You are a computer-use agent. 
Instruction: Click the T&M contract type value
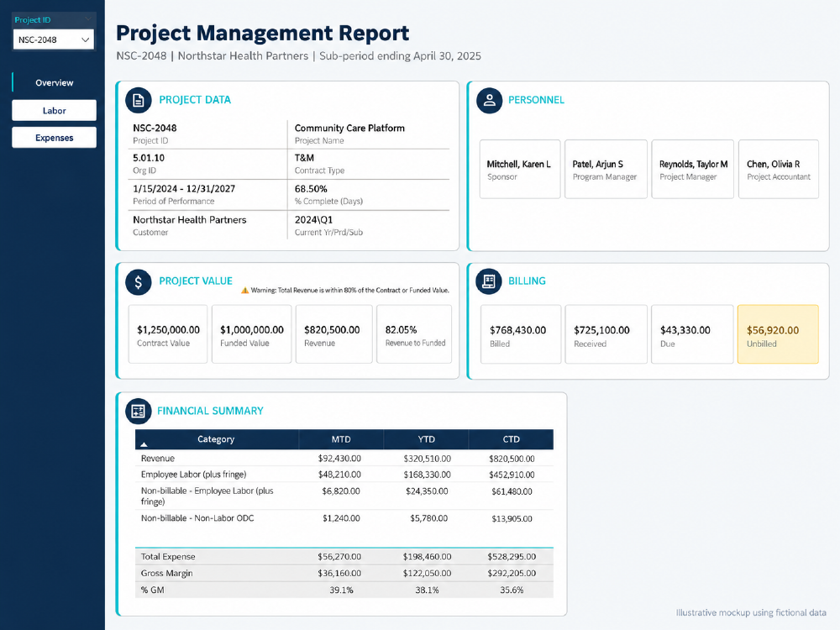click(304, 158)
